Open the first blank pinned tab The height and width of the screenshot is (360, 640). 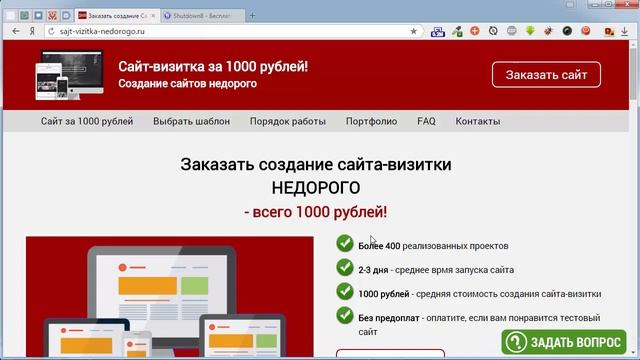click(x=11, y=16)
